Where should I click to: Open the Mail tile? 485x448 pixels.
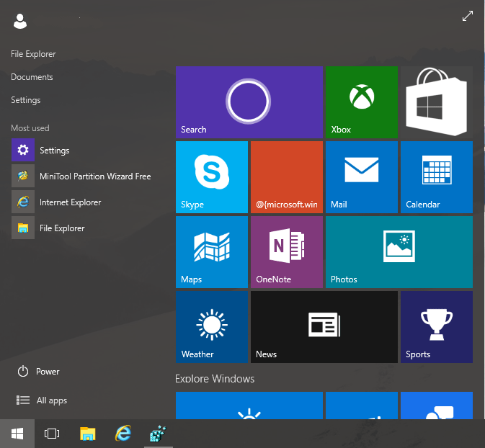click(x=362, y=177)
